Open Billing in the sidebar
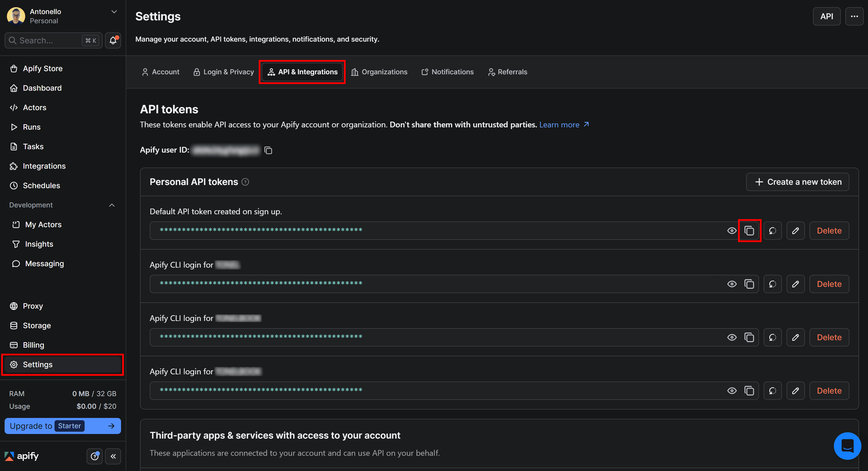Image resolution: width=868 pixels, height=471 pixels. 63,345
